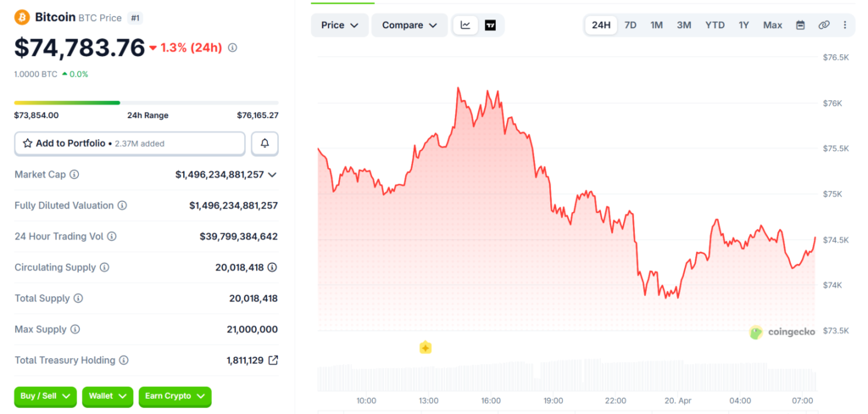Click the yellow event marker on chart

pyautogui.click(x=426, y=347)
